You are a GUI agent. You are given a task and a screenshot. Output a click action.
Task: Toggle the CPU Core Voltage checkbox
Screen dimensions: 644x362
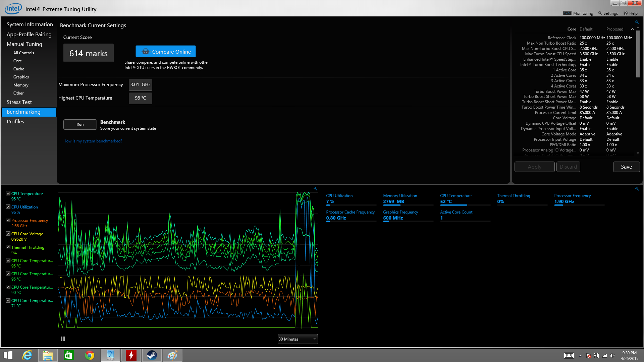(8, 234)
